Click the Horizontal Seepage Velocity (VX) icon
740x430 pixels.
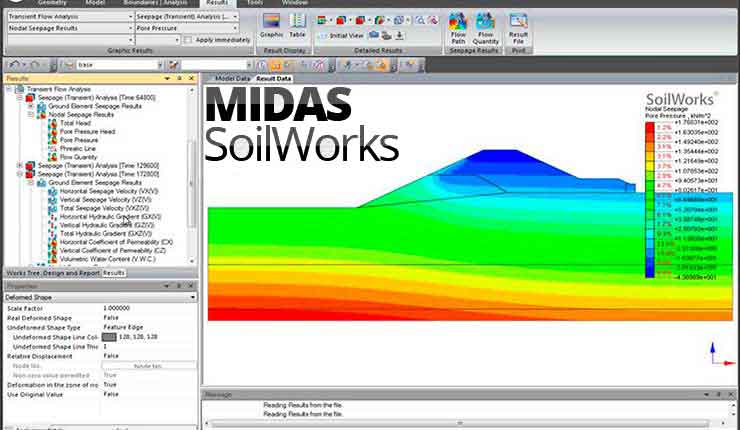click(x=52, y=191)
